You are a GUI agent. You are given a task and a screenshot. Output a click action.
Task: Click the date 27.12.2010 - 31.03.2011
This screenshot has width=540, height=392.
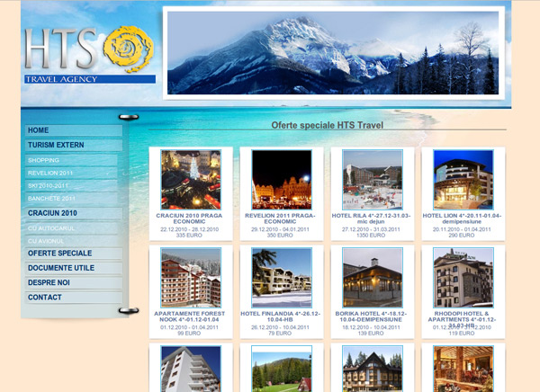tap(371, 229)
